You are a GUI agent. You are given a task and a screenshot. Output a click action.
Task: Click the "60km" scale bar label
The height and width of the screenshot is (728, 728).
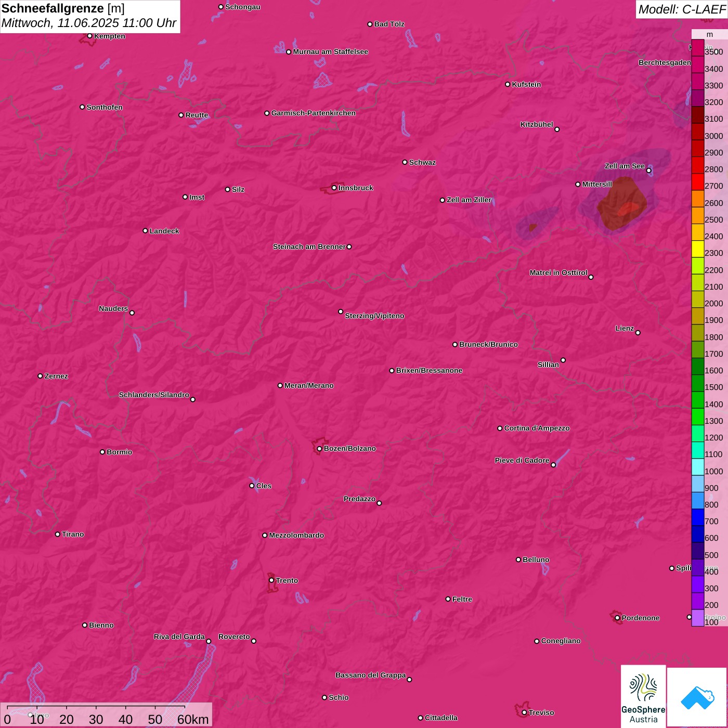tap(193, 719)
